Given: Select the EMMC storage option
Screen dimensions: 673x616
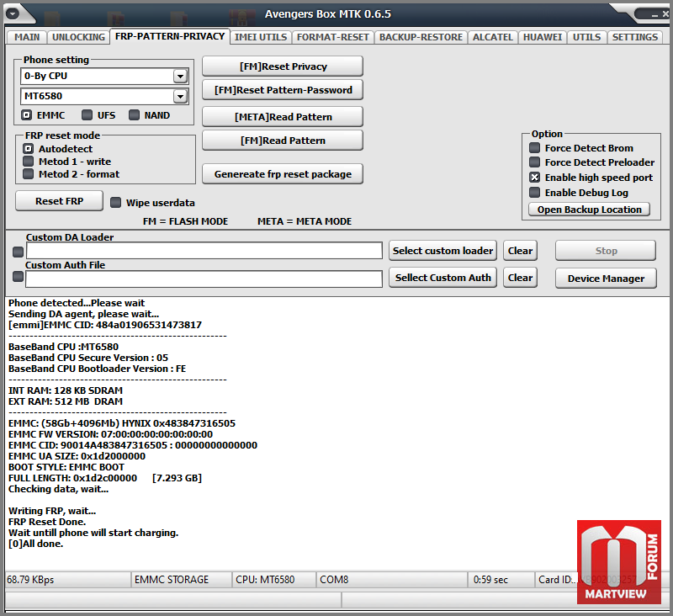Looking at the screenshot, I should pos(27,115).
